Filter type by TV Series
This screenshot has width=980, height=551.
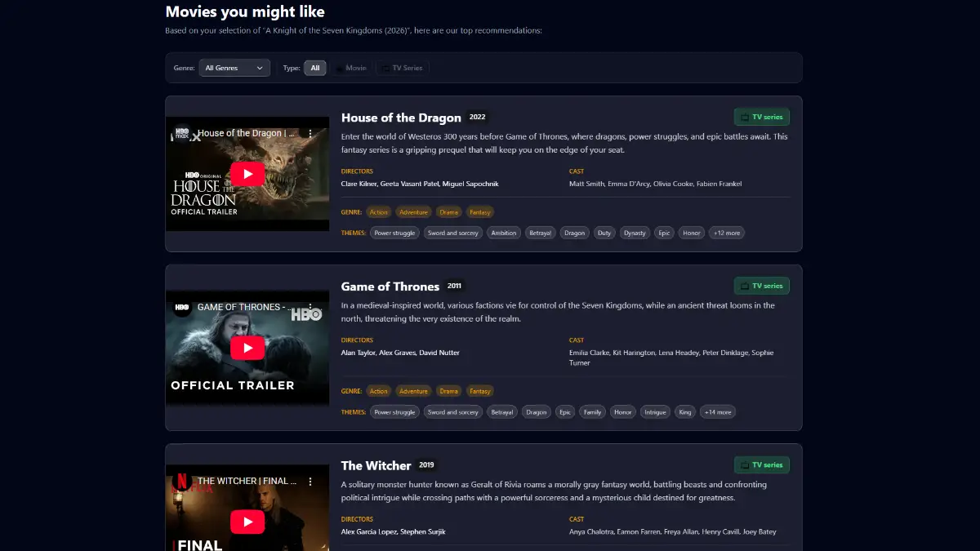[402, 68]
